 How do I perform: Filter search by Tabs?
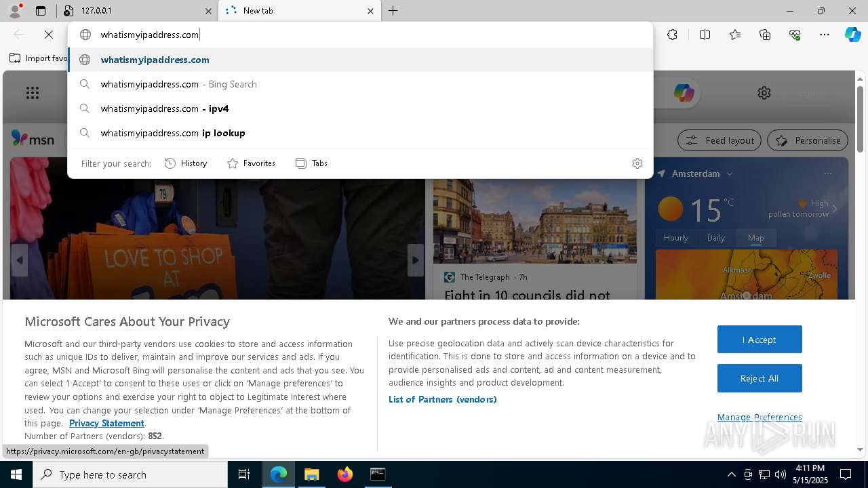tap(311, 163)
